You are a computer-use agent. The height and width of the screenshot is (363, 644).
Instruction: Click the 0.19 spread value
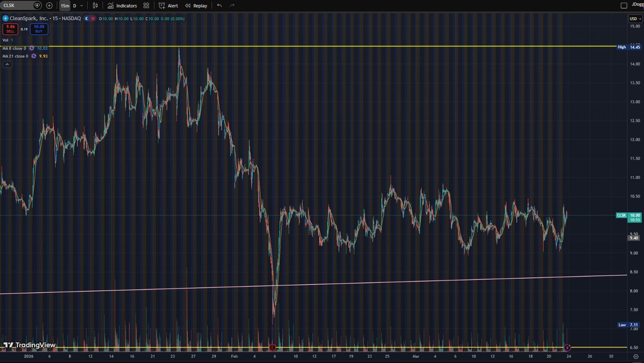click(x=25, y=29)
